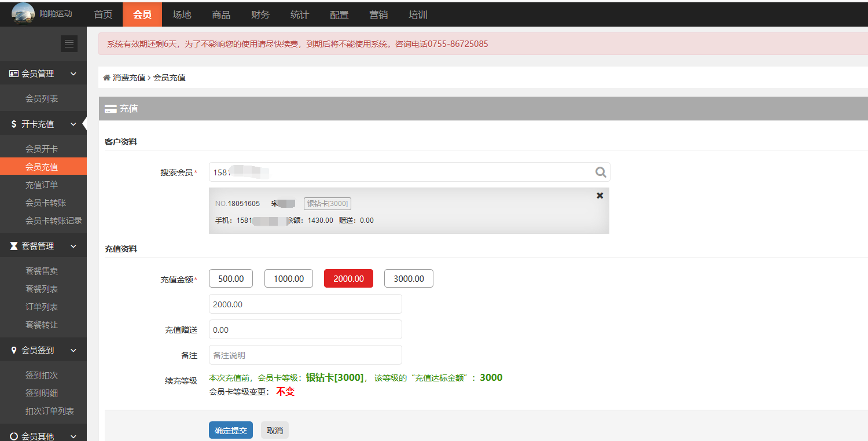Open 扣次订单列表 in sidebar
Image resolution: width=868 pixels, height=441 pixels.
50,411
